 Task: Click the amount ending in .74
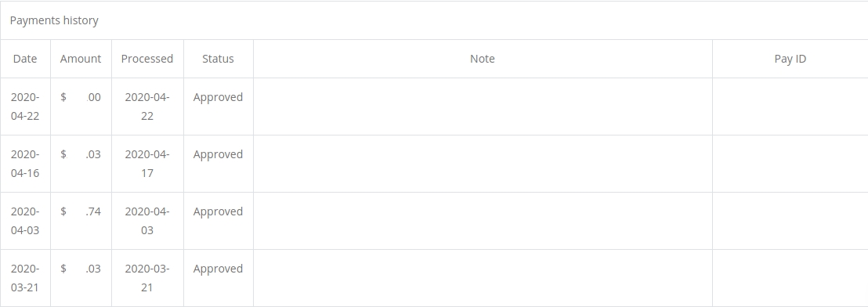(x=81, y=211)
